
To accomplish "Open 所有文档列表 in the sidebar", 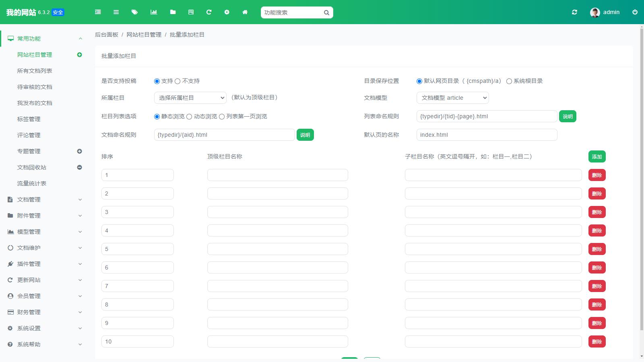I will point(35,71).
